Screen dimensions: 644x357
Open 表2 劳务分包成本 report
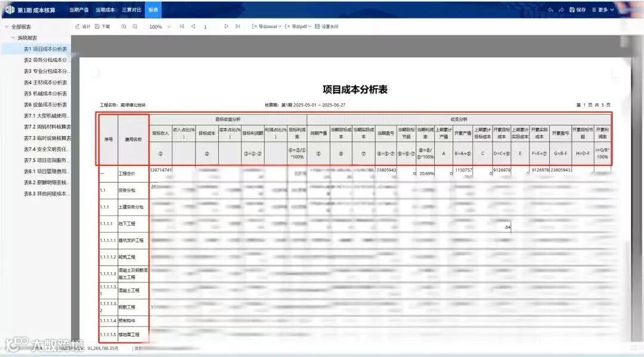tap(45, 60)
